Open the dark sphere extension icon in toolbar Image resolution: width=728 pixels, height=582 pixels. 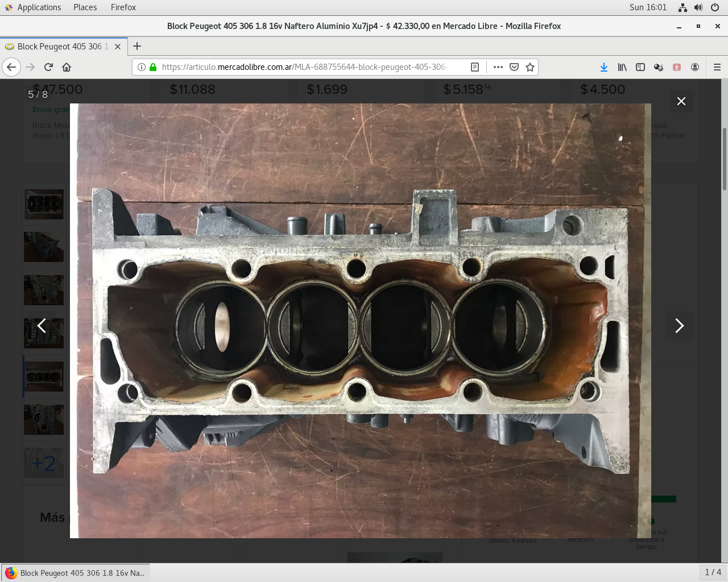(x=659, y=67)
